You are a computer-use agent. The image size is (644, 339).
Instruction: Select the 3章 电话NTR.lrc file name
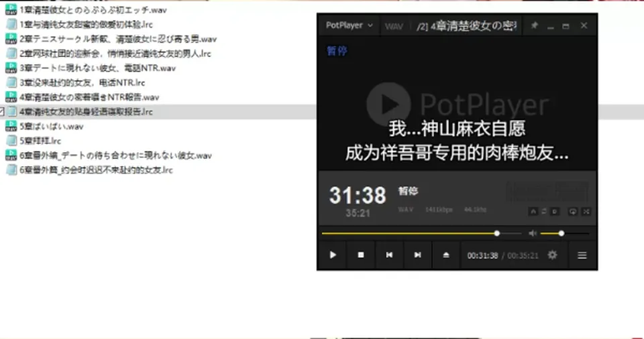click(x=83, y=82)
